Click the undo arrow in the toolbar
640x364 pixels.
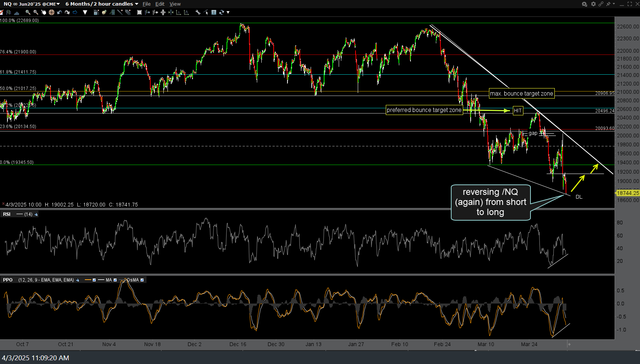click(59, 12)
